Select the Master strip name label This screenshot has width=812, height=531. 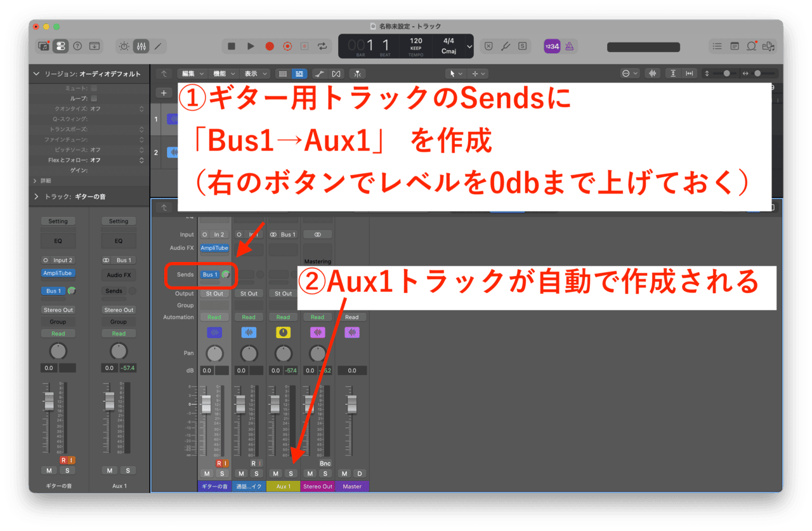352,487
